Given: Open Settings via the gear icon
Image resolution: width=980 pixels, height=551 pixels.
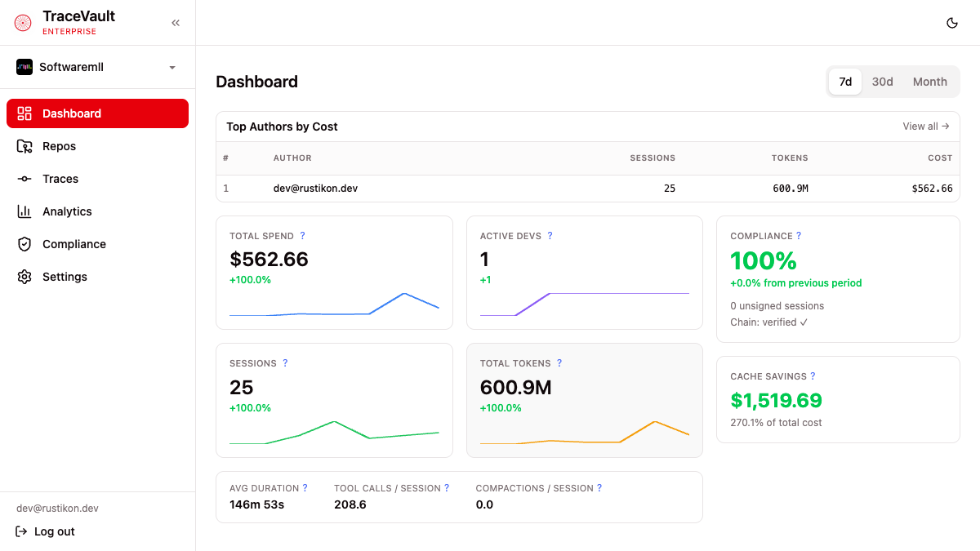Looking at the screenshot, I should [25, 276].
